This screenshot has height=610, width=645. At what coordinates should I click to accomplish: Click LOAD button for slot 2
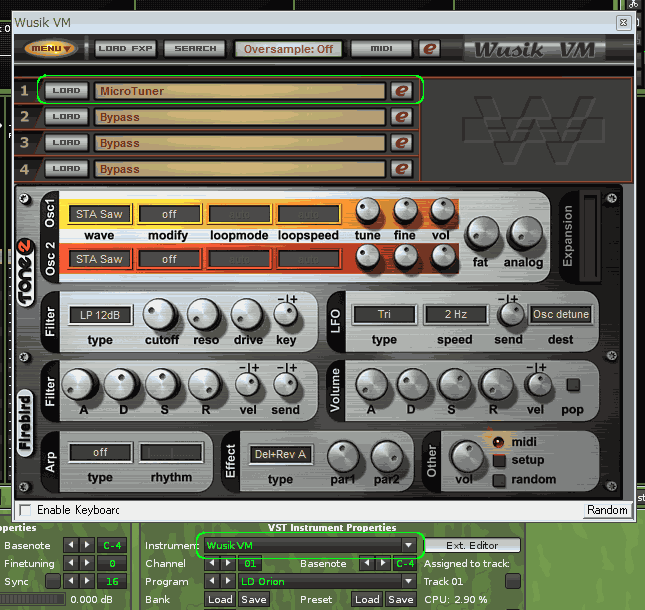point(66,117)
